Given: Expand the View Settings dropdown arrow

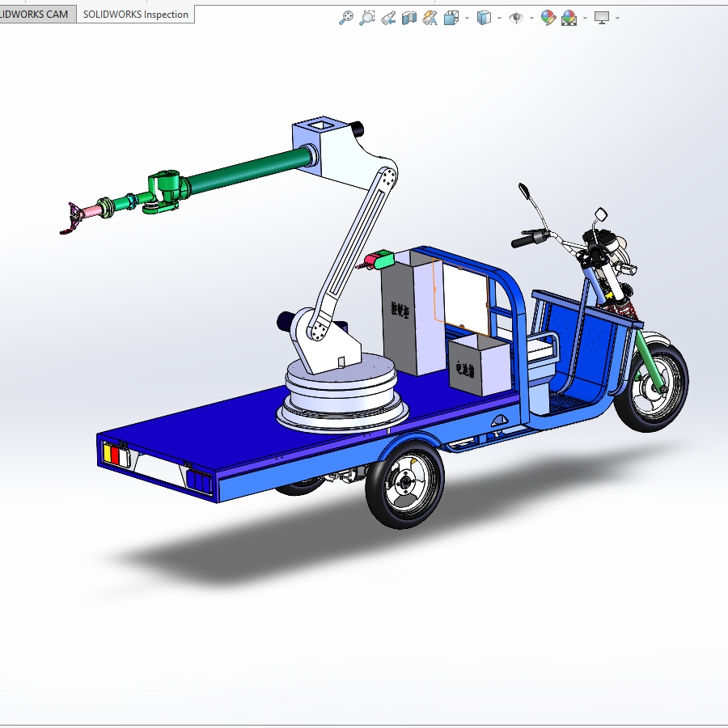Looking at the screenshot, I should [x=617, y=18].
